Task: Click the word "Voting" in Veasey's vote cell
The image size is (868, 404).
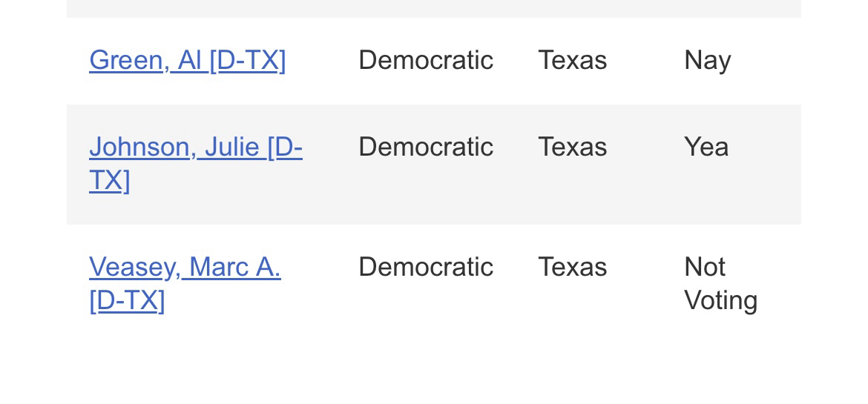Action: (x=720, y=301)
